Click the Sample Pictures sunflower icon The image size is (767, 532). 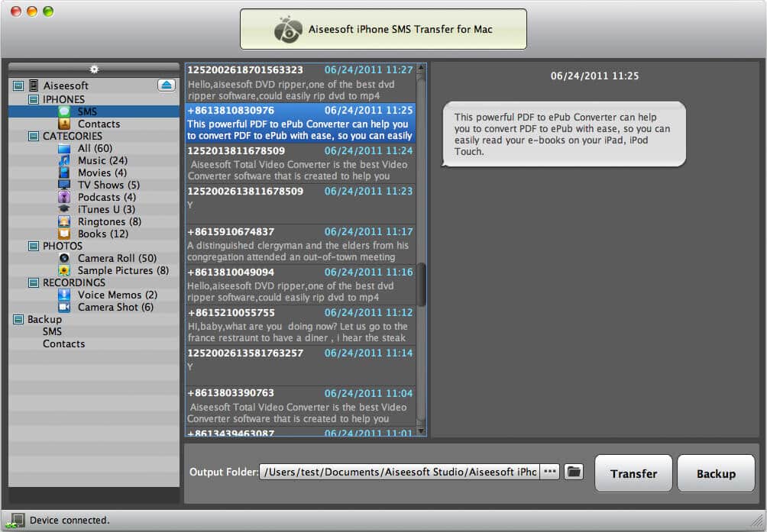64,270
